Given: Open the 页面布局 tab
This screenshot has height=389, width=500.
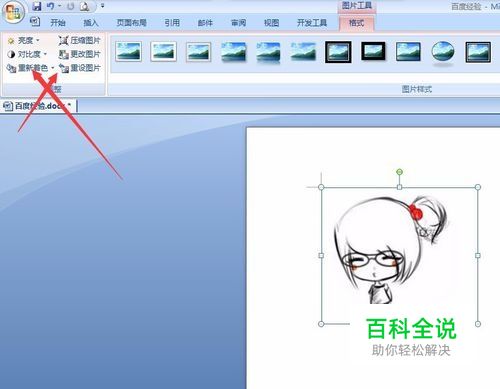Looking at the screenshot, I should click(132, 23).
